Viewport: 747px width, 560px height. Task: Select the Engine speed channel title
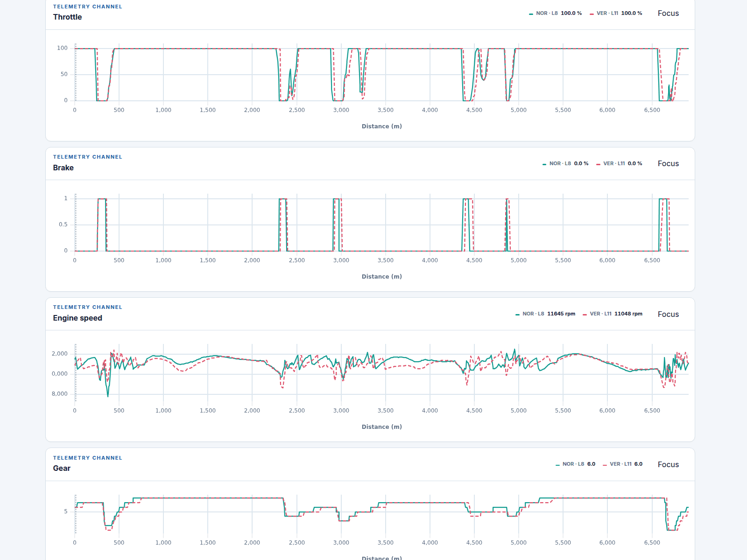pos(78,318)
